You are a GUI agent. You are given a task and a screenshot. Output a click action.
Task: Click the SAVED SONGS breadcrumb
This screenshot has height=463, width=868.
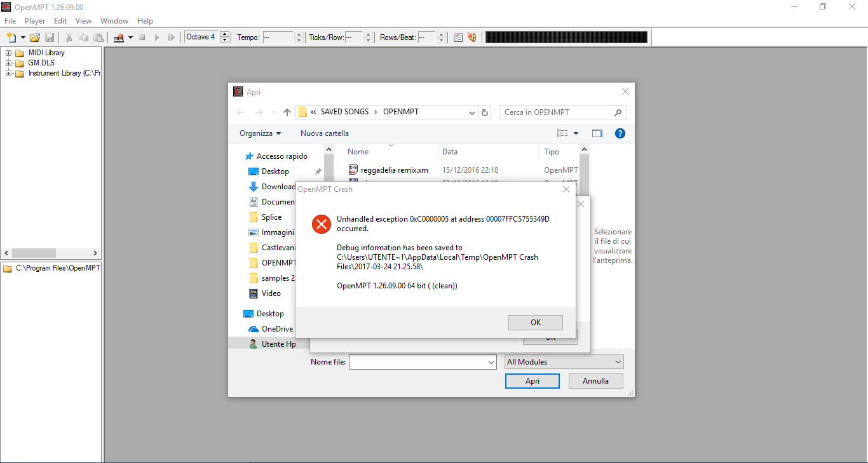344,112
